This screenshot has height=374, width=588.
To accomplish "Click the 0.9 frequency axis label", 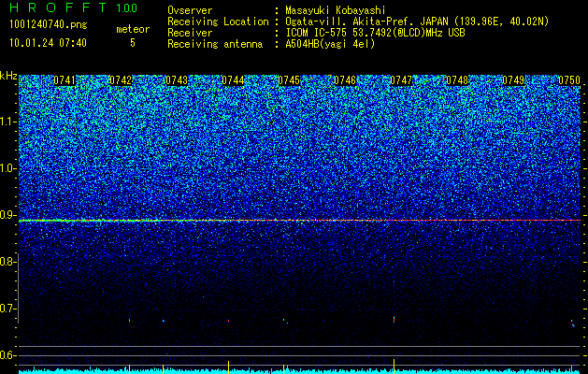I will (x=8, y=215).
